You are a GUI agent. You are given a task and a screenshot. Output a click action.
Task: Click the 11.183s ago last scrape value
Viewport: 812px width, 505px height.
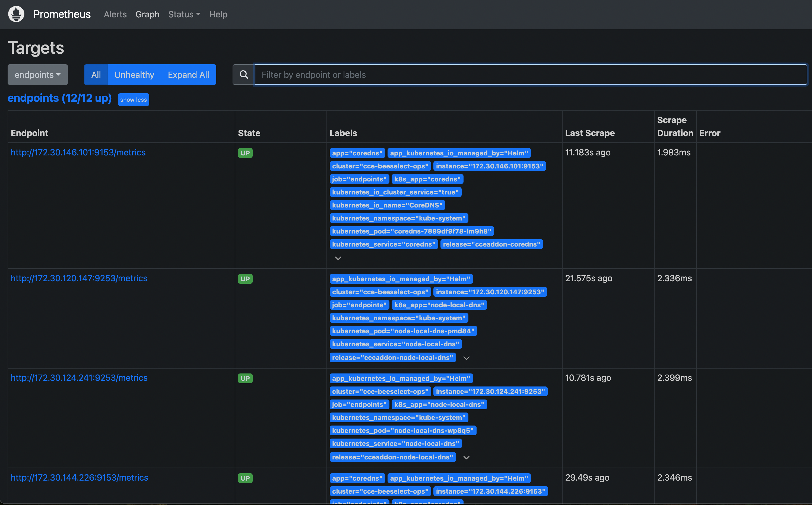pyautogui.click(x=588, y=152)
